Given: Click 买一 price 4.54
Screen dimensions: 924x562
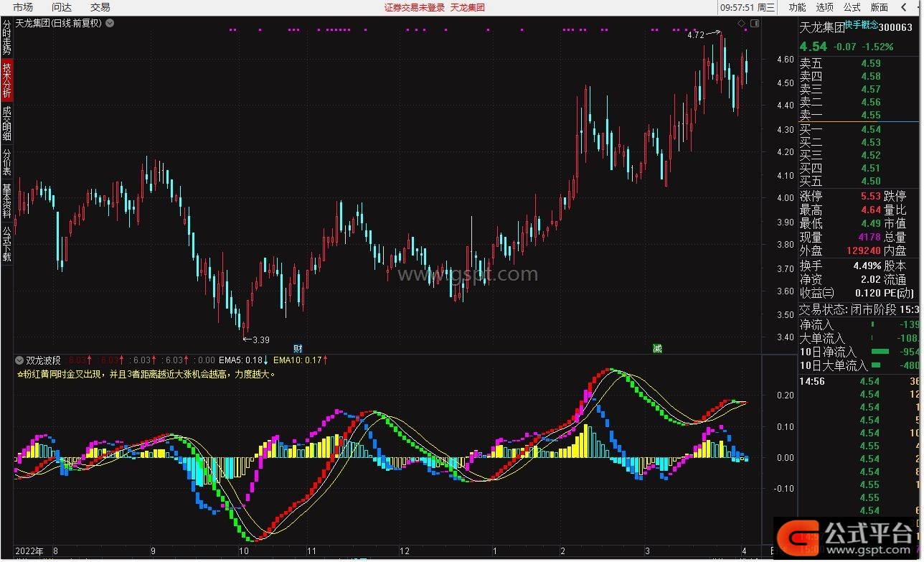Looking at the screenshot, I should (871, 129).
